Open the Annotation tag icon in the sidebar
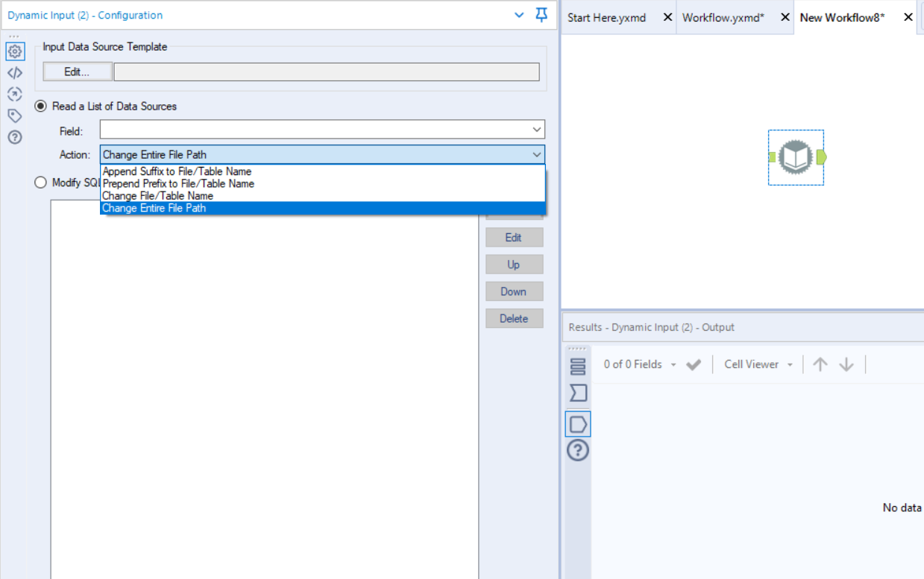 (14, 116)
